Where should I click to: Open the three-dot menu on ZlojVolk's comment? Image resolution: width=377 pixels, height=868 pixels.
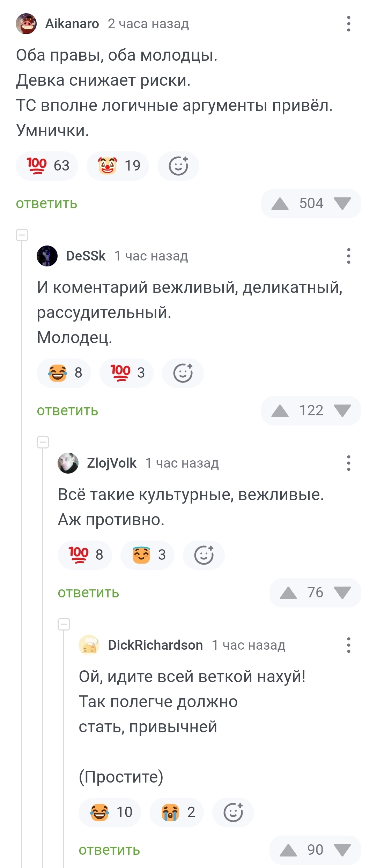click(348, 463)
